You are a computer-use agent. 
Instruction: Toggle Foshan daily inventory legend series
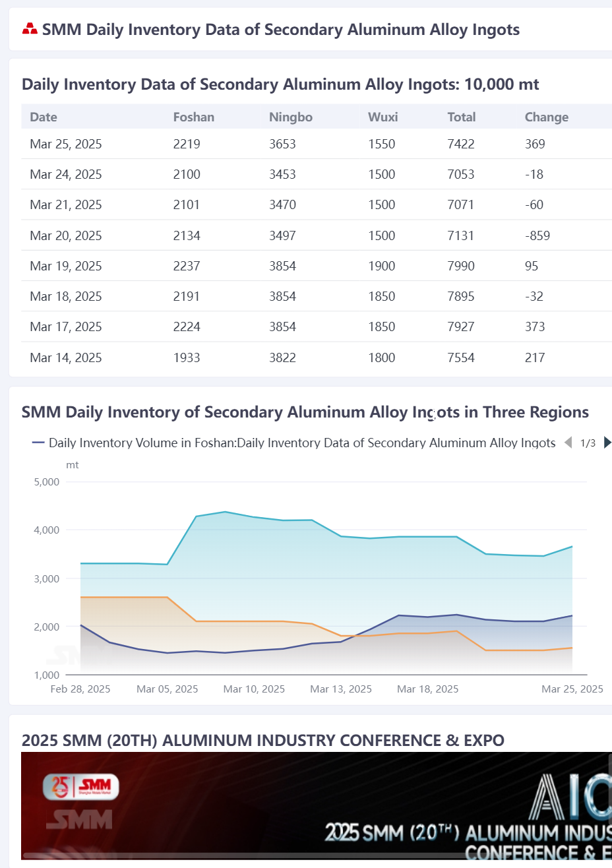click(294, 443)
